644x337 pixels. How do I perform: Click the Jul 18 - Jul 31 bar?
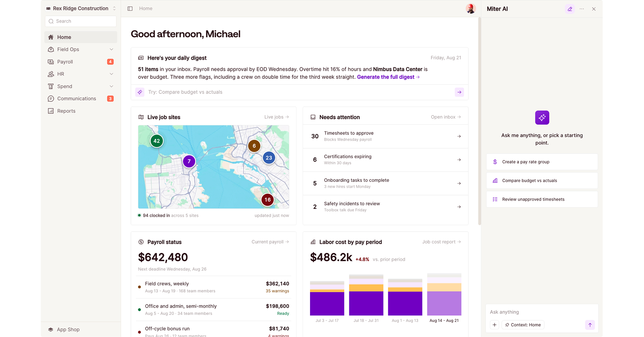(x=366, y=295)
